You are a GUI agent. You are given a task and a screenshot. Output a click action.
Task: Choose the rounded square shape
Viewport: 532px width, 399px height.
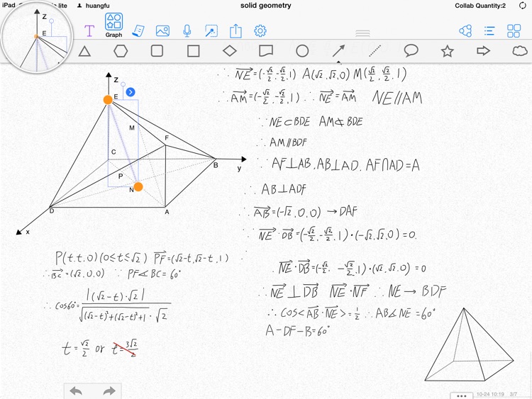click(157, 51)
